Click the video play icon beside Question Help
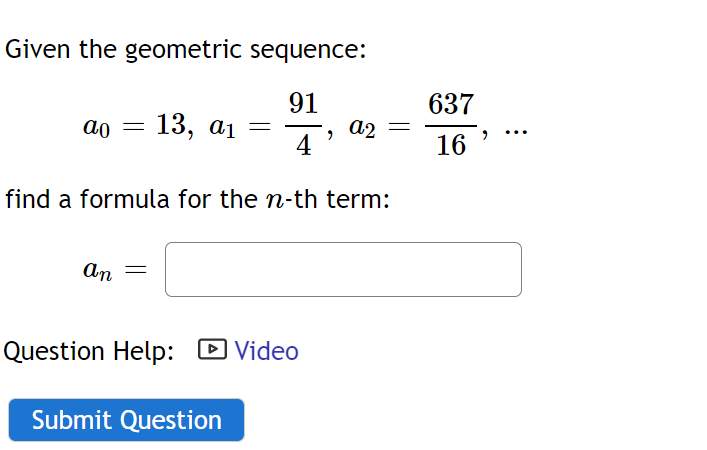The width and height of the screenshot is (707, 450). 212,349
